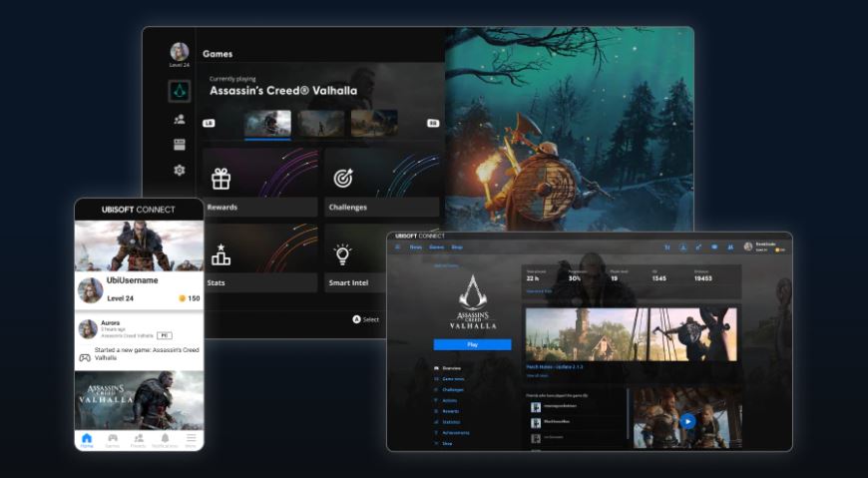Click the 30% progression value
Image resolution: width=868 pixels, height=478 pixels.
(x=575, y=278)
